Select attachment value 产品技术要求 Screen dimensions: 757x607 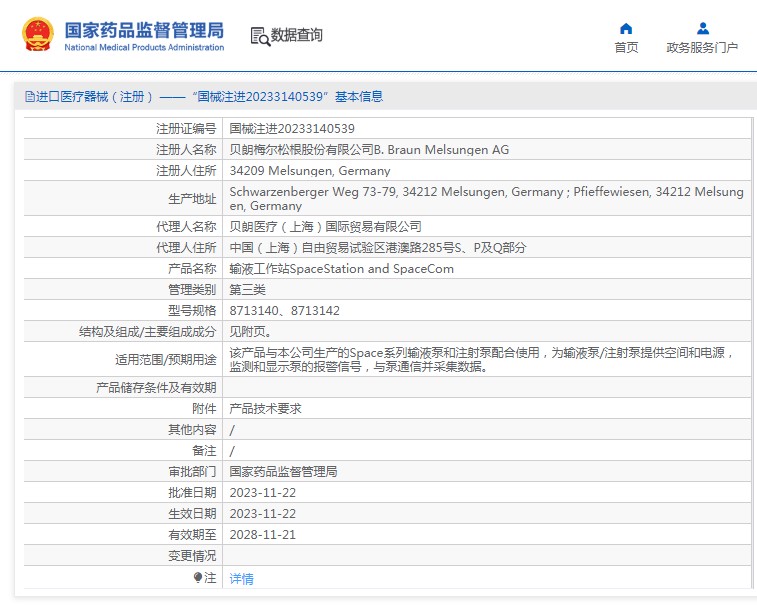(266, 409)
